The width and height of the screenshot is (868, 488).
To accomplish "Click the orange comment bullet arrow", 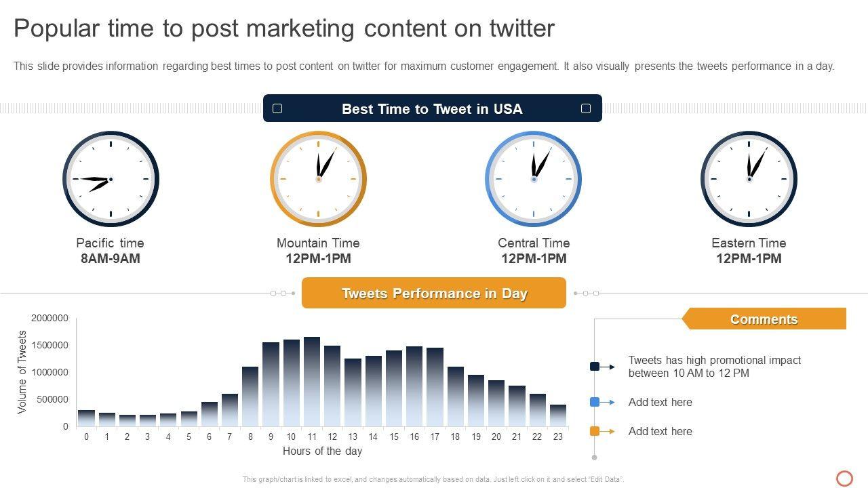I will (x=602, y=431).
